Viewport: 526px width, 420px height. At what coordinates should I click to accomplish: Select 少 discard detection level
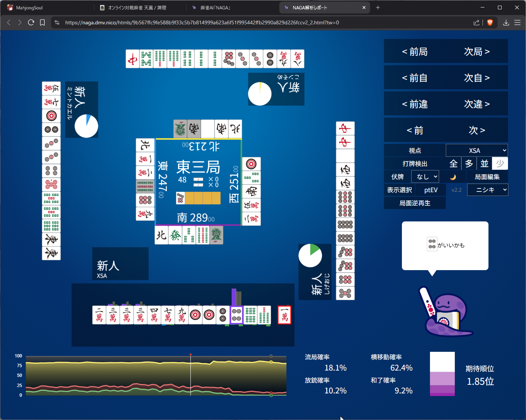(500, 164)
